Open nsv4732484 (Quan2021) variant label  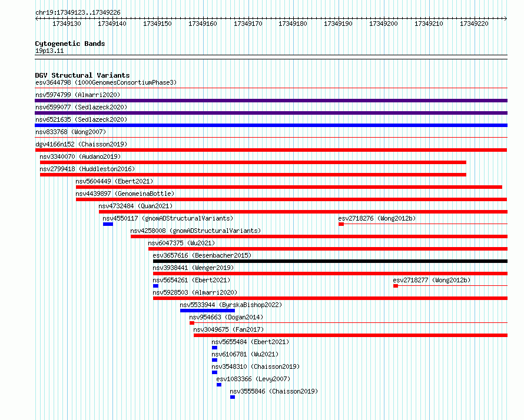pyautogui.click(x=135, y=206)
